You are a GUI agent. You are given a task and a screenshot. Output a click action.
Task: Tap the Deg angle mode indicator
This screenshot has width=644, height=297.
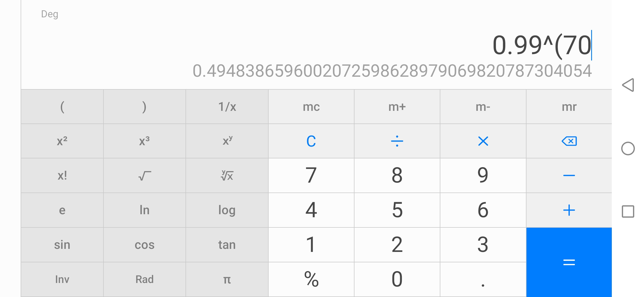(50, 14)
